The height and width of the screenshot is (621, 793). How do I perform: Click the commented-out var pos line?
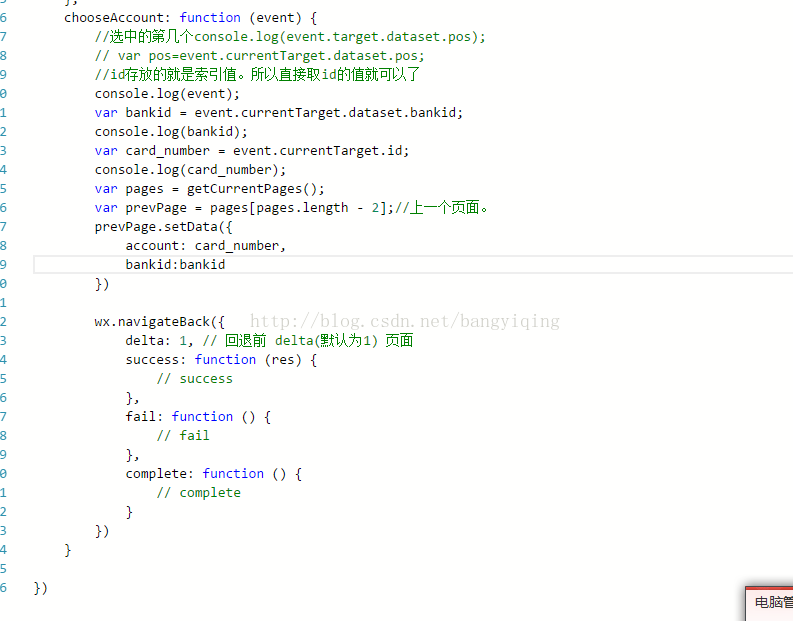click(x=259, y=56)
